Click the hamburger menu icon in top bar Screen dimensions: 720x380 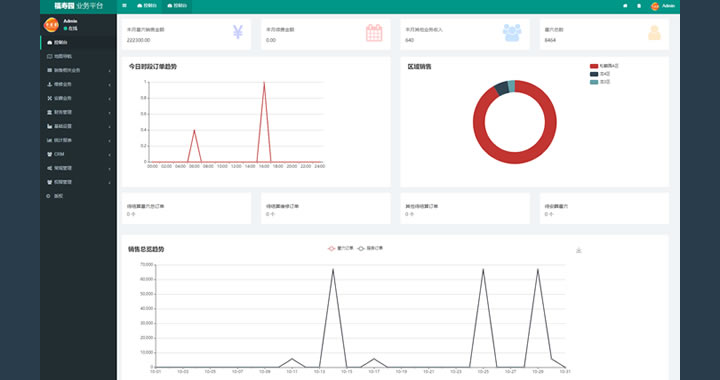[124, 6]
